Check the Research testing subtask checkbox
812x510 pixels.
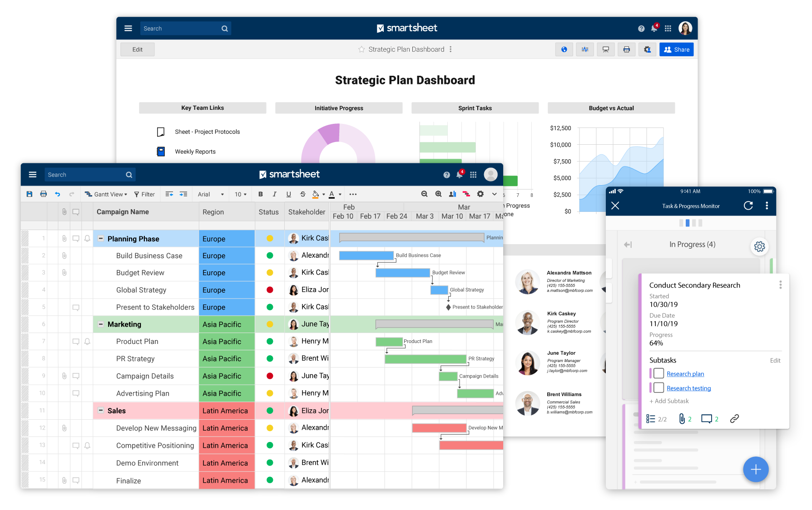click(658, 387)
